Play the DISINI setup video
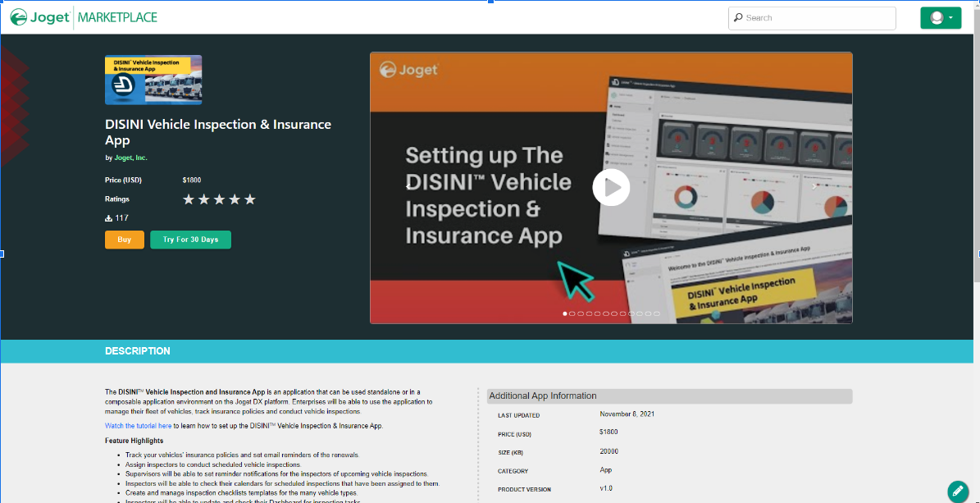The image size is (980, 503). (x=611, y=188)
